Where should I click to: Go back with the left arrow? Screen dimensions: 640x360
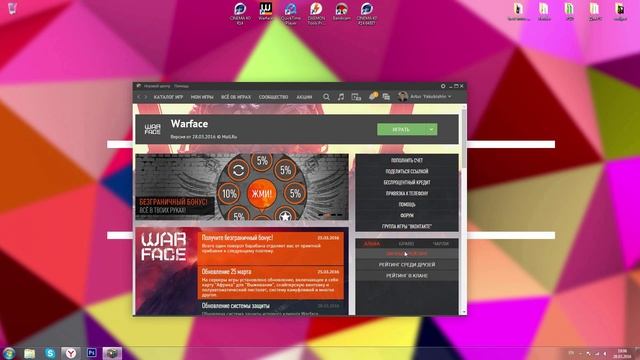139,97
